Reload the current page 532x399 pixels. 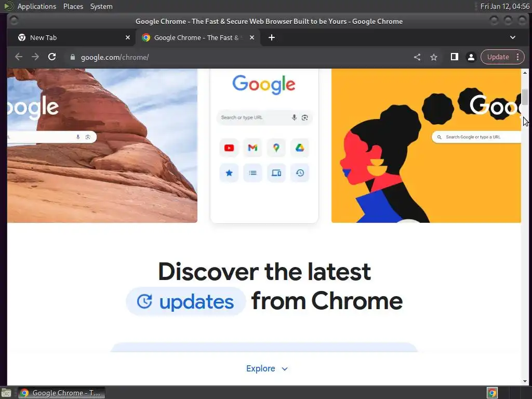(52, 57)
